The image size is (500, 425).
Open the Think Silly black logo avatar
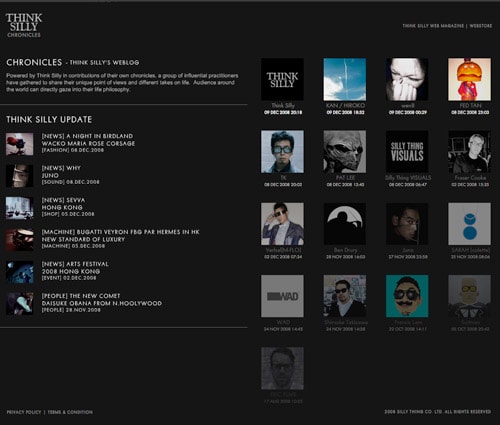click(x=282, y=79)
